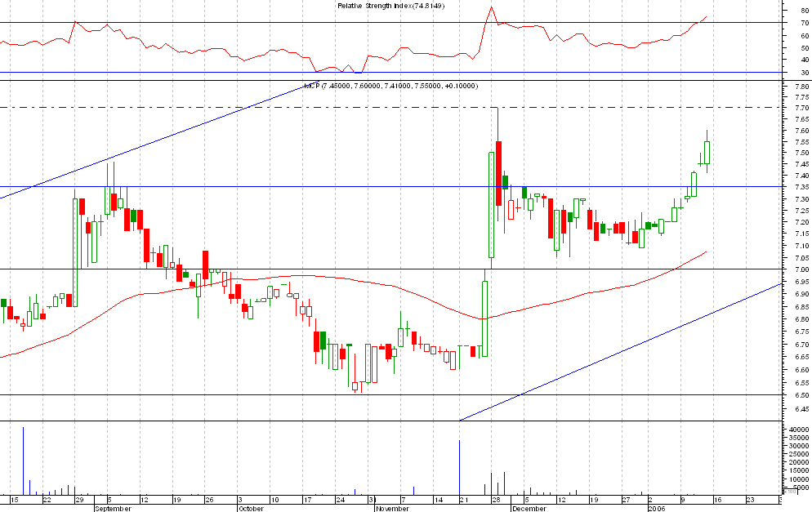
Task: Click the 7.50 price axis label
Action: pyautogui.click(x=801, y=154)
